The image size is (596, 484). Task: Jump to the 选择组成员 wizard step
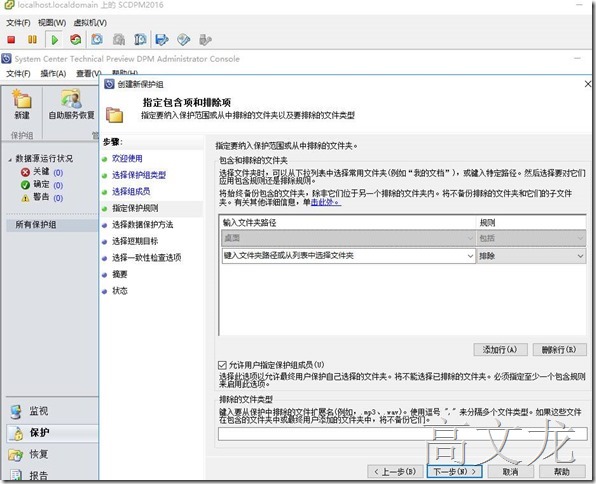tap(131, 192)
